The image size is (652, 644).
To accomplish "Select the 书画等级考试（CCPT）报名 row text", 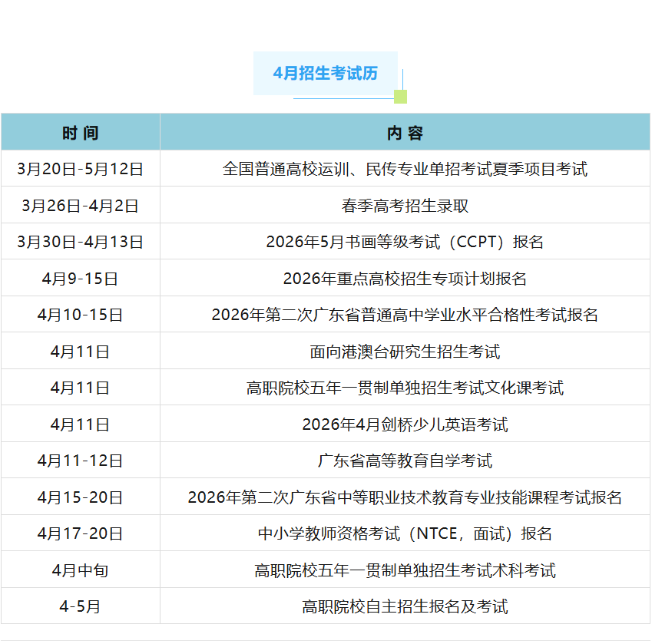I will click(405, 242).
